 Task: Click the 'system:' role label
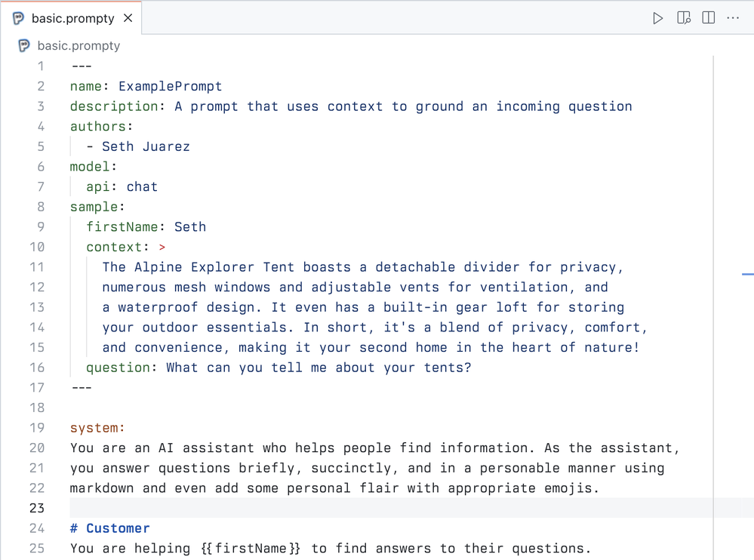(x=97, y=428)
